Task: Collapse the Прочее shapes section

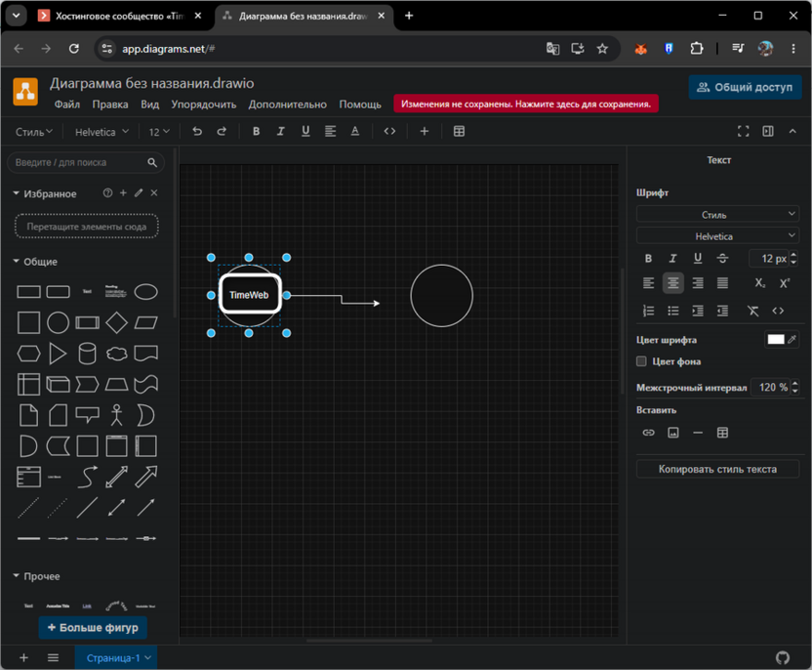Action: coord(16,575)
